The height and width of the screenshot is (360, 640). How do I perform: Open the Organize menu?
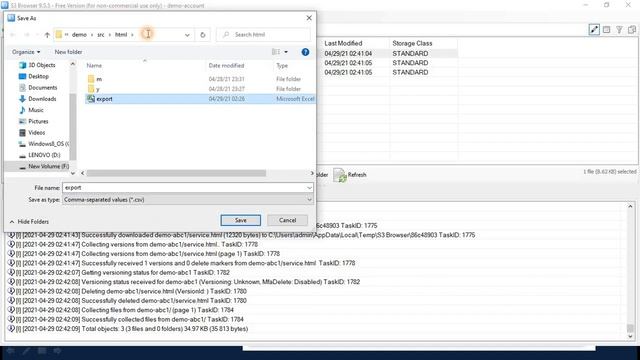tap(26, 52)
